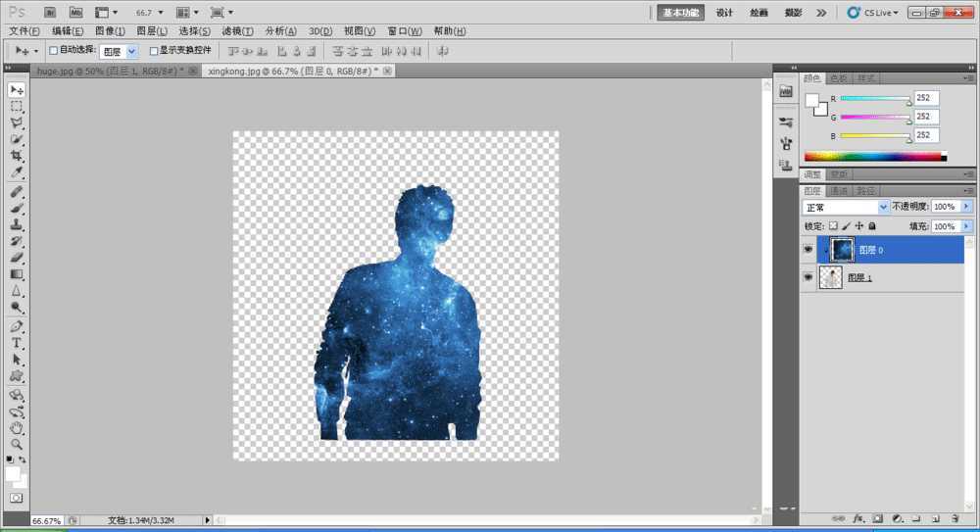Click the delete layer trash icon

click(x=955, y=517)
